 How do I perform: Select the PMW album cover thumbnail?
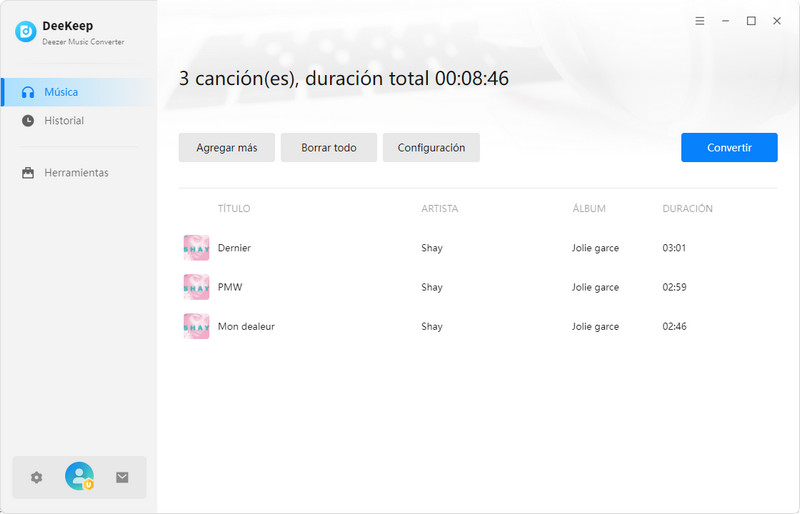tap(196, 287)
